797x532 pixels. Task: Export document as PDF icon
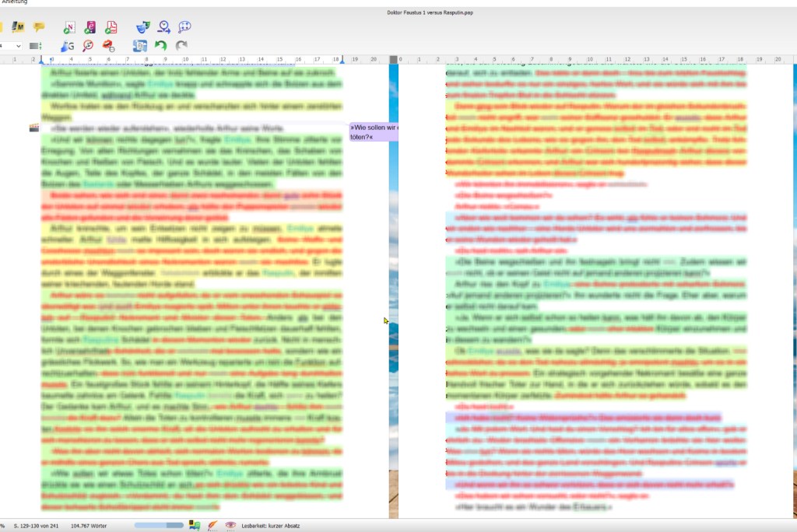pyautogui.click(x=111, y=28)
